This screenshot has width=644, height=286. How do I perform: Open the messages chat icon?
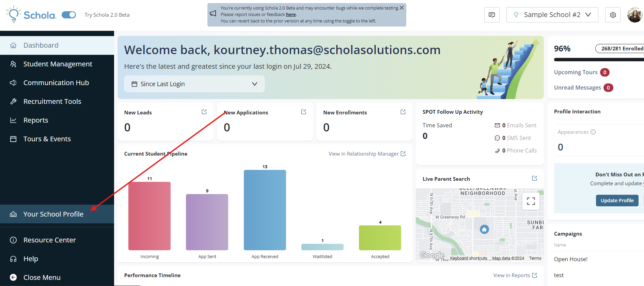(492, 15)
